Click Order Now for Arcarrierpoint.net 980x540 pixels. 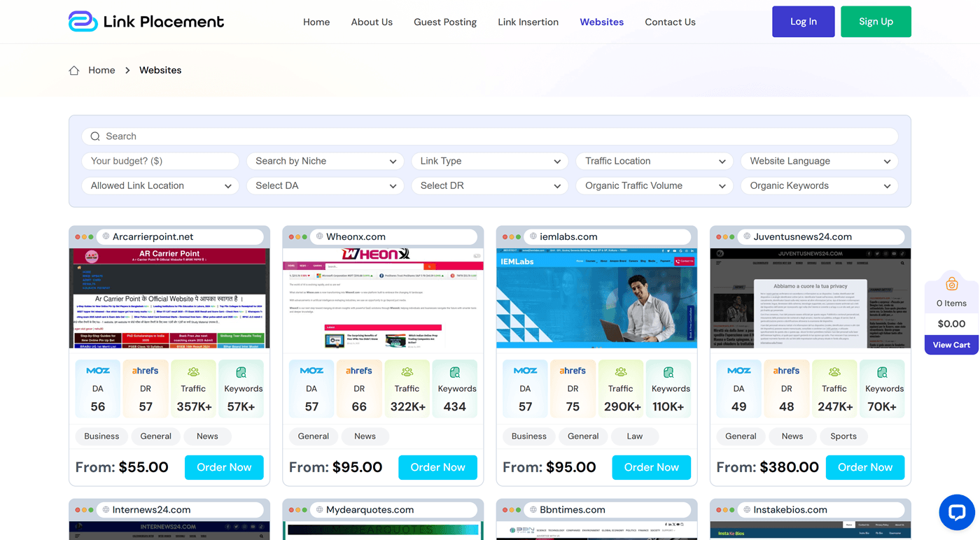click(224, 467)
